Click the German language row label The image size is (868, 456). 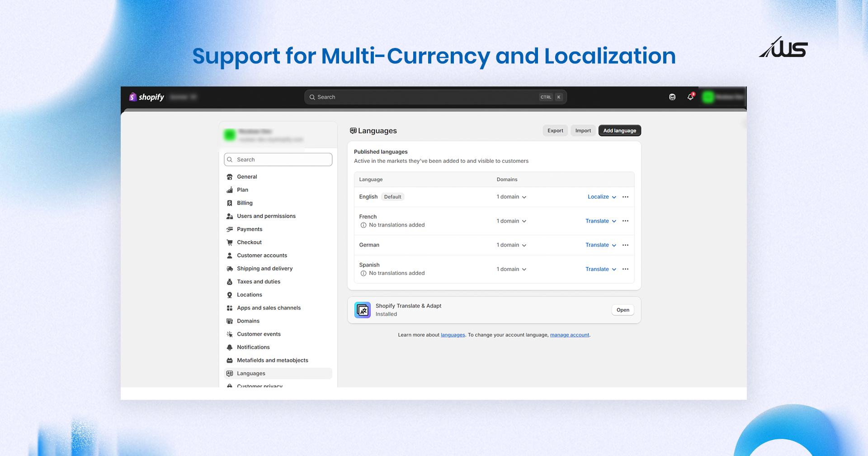(369, 245)
